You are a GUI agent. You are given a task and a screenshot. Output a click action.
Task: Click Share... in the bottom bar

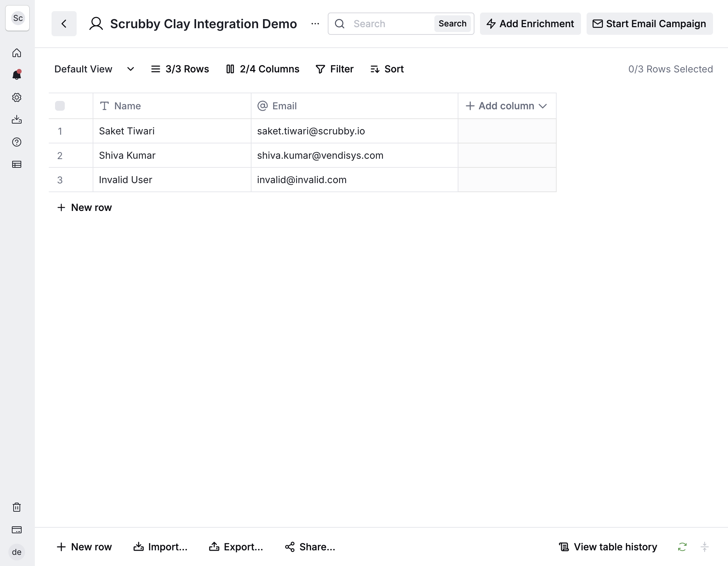310,547
